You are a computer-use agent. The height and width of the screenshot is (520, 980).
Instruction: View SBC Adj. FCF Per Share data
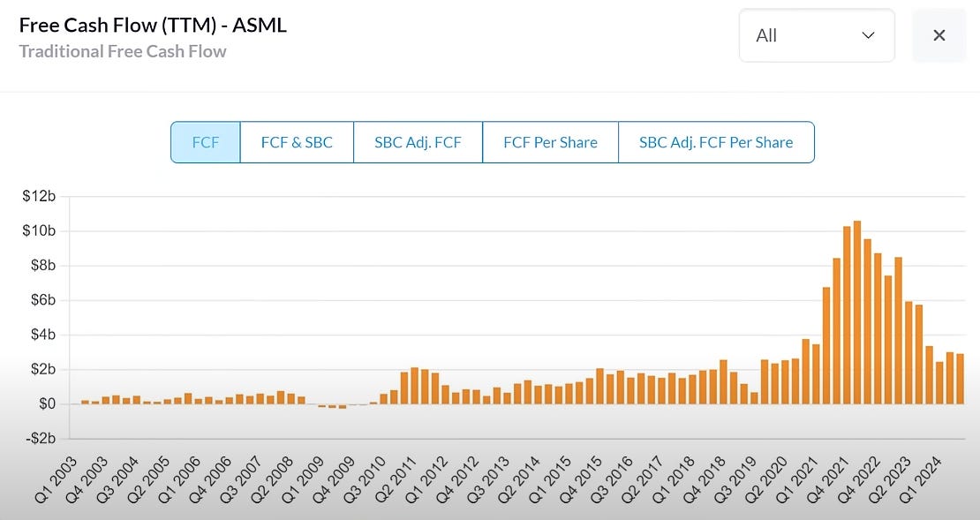pyautogui.click(x=715, y=141)
